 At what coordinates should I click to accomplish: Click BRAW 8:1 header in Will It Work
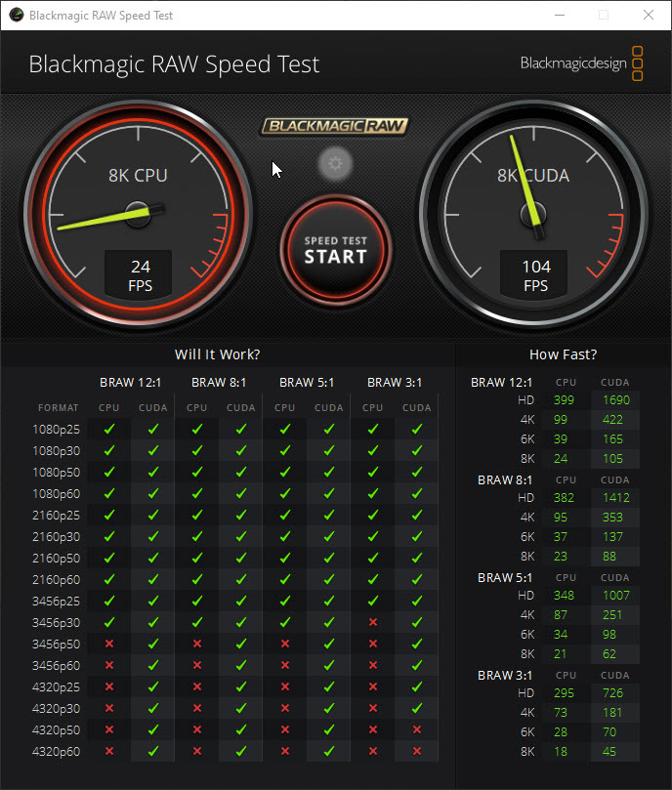click(x=219, y=383)
